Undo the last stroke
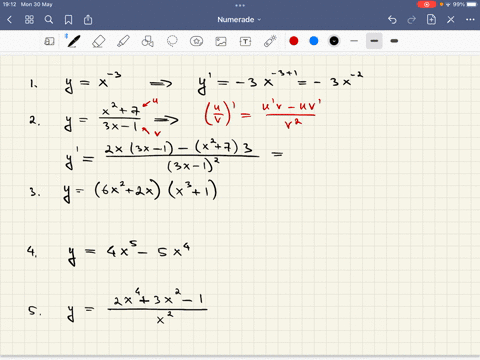Viewport: 480px width, 360px height. click(x=392, y=20)
